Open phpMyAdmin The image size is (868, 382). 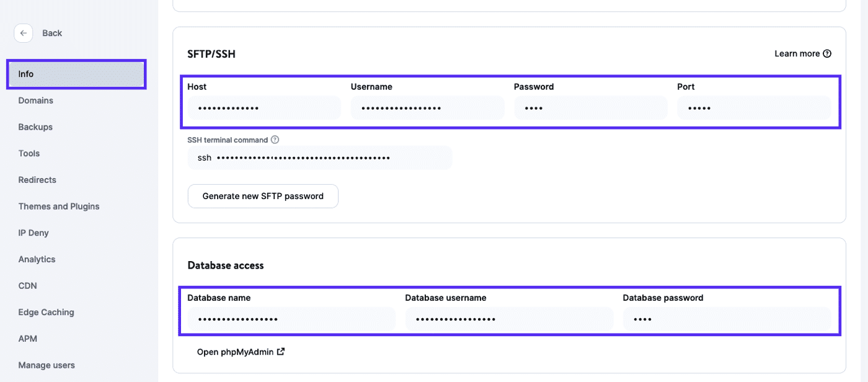tap(236, 351)
